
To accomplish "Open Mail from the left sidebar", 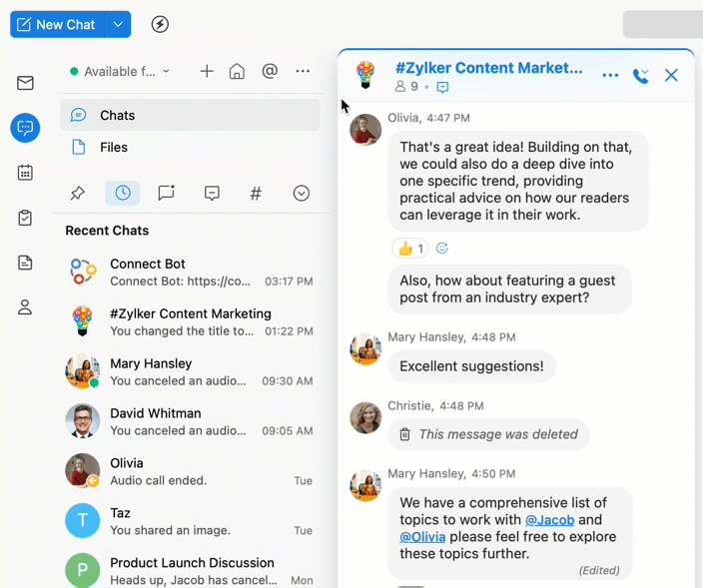I will 25,83.
